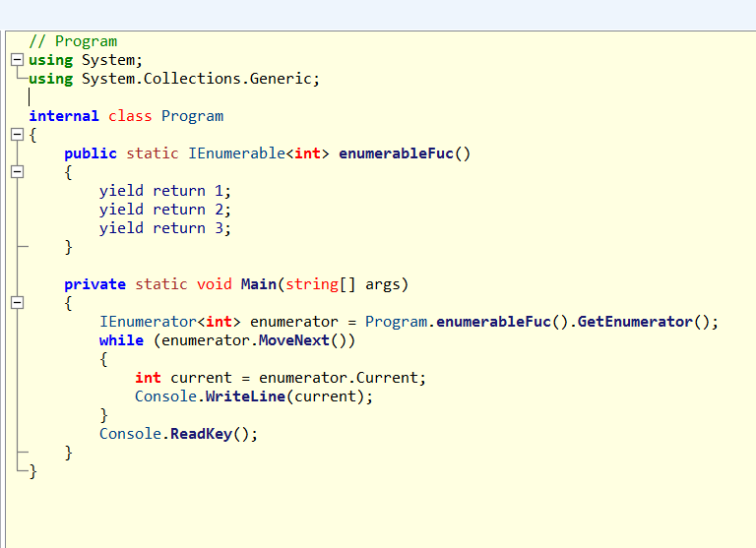Image resolution: width=756 pixels, height=548 pixels.
Task: Collapse the using directives fold marker
Action: click(x=17, y=60)
